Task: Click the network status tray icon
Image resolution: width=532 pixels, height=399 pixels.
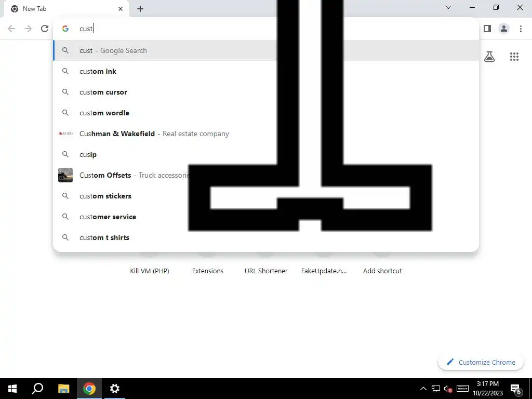Action: click(x=436, y=389)
